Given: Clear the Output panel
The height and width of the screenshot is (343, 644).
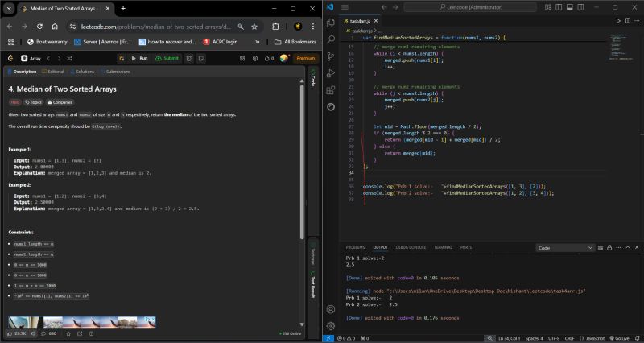Looking at the screenshot, I should pos(601,248).
